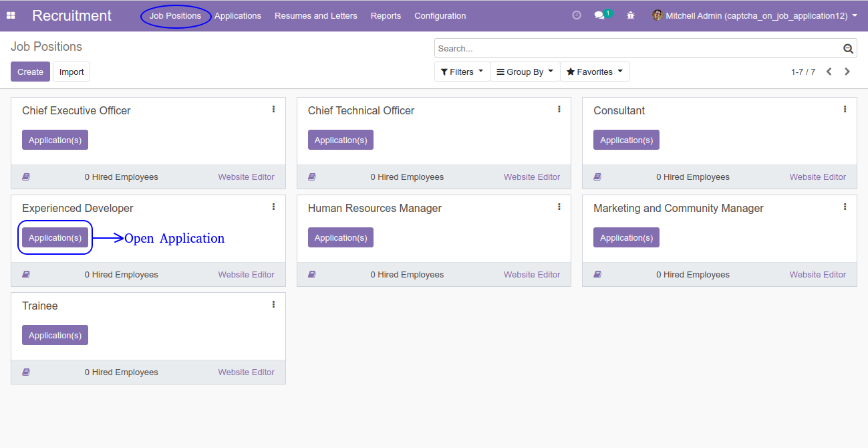Go to next page of records
The width and height of the screenshot is (868, 448).
click(847, 72)
